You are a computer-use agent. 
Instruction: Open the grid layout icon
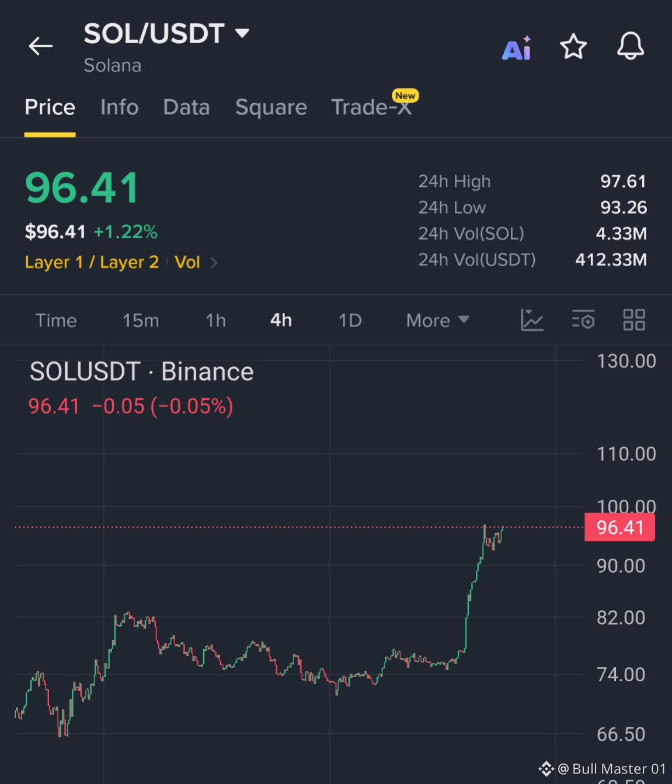point(634,320)
